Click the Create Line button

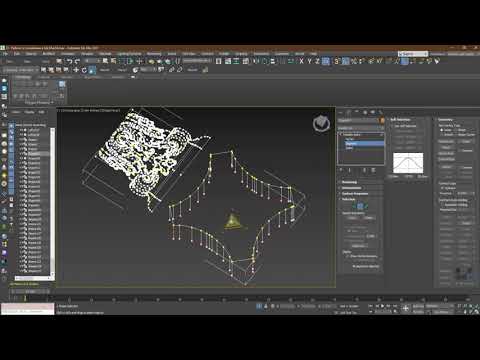446,142
